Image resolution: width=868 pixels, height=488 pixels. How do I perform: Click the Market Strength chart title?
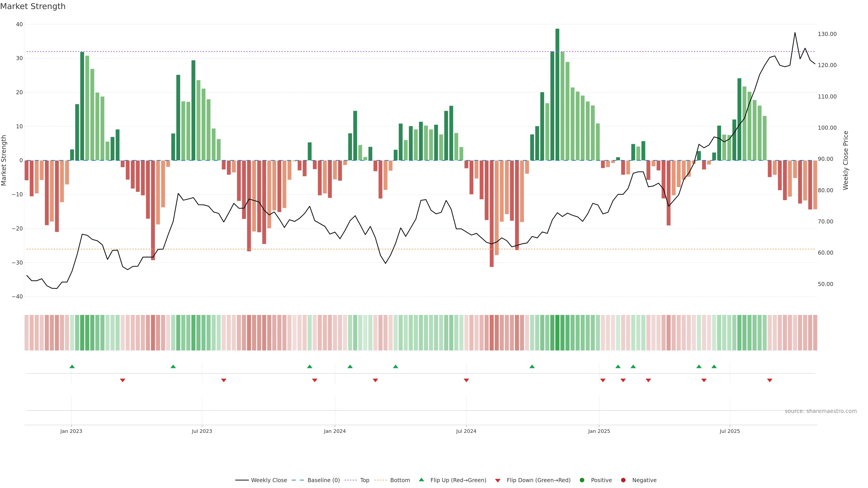click(x=33, y=6)
